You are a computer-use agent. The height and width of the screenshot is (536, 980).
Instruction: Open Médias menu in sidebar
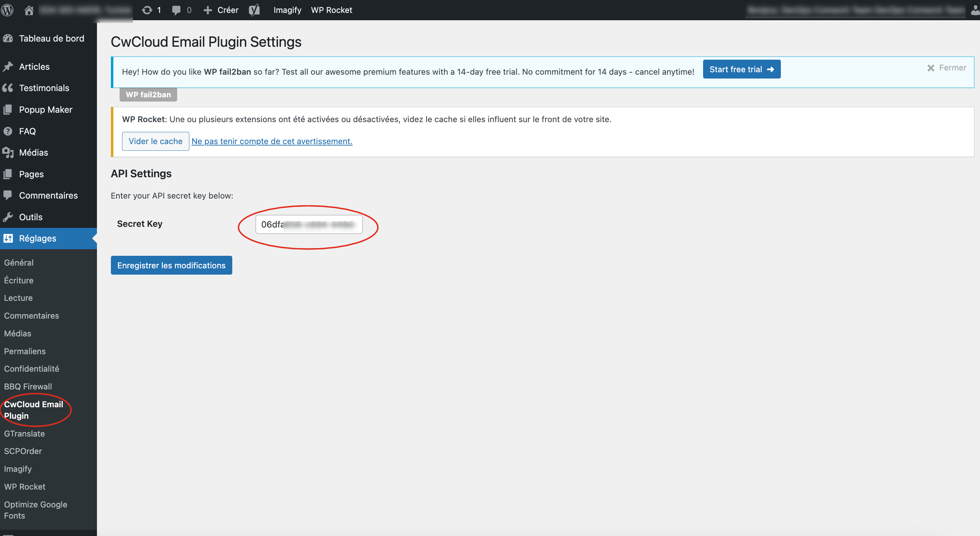click(33, 152)
